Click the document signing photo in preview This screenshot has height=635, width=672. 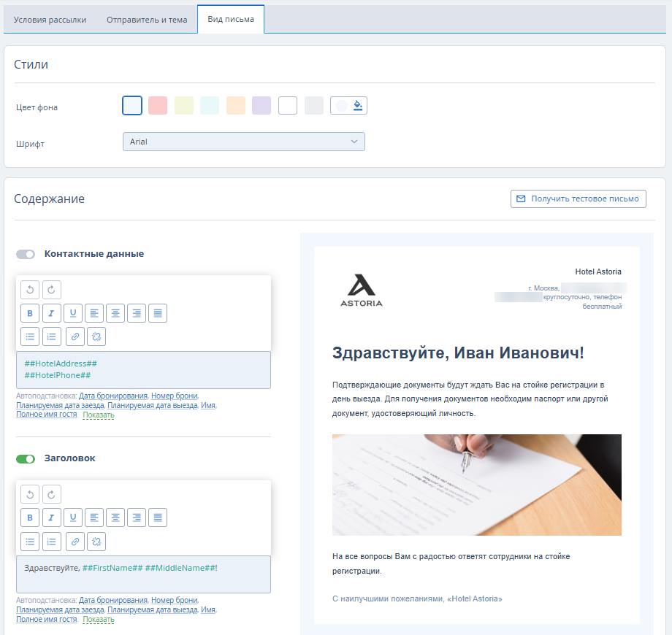click(476, 485)
